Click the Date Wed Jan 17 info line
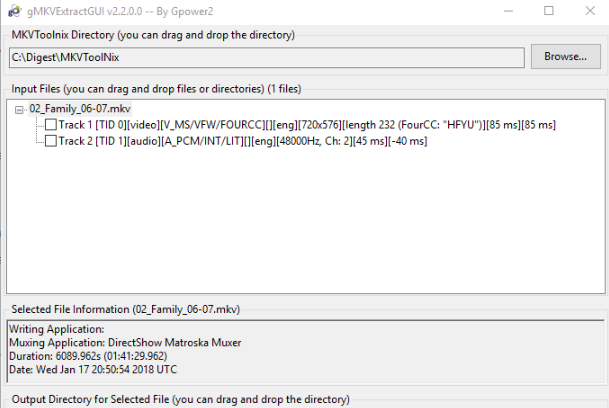The width and height of the screenshot is (609, 408). [93, 369]
